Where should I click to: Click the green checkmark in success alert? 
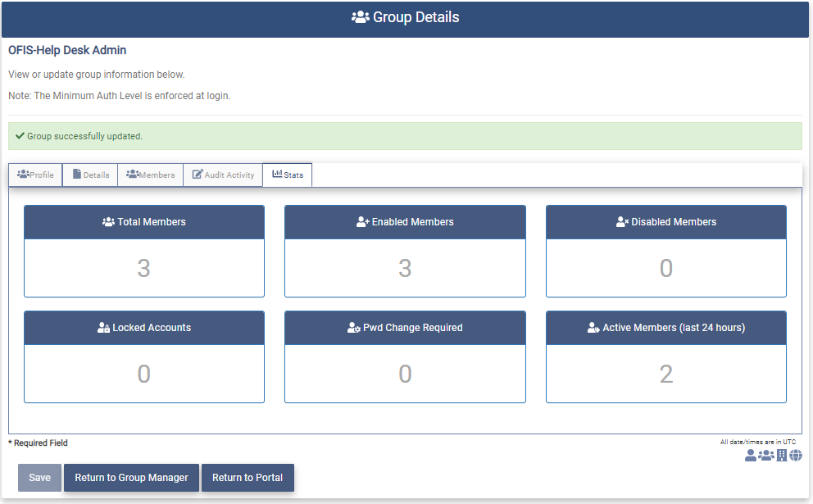pos(20,136)
